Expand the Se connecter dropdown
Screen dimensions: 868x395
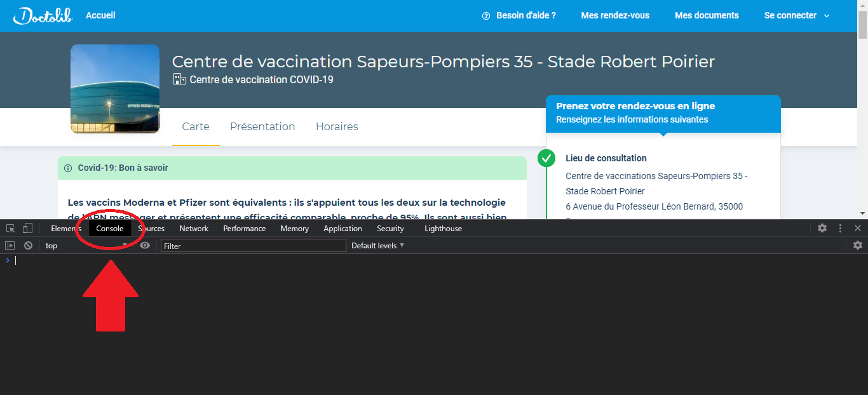tap(797, 16)
